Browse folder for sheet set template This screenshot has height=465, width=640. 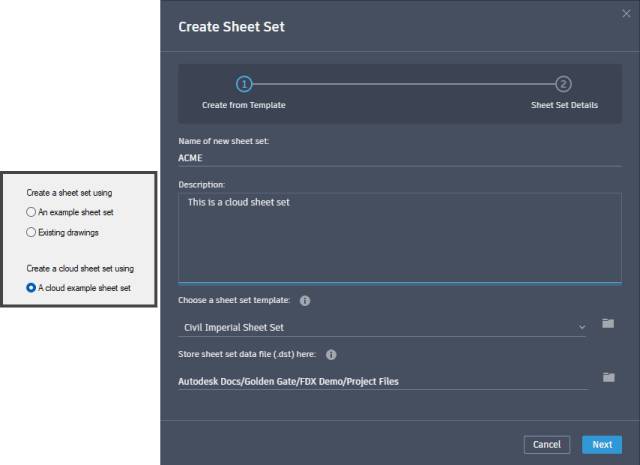608,323
